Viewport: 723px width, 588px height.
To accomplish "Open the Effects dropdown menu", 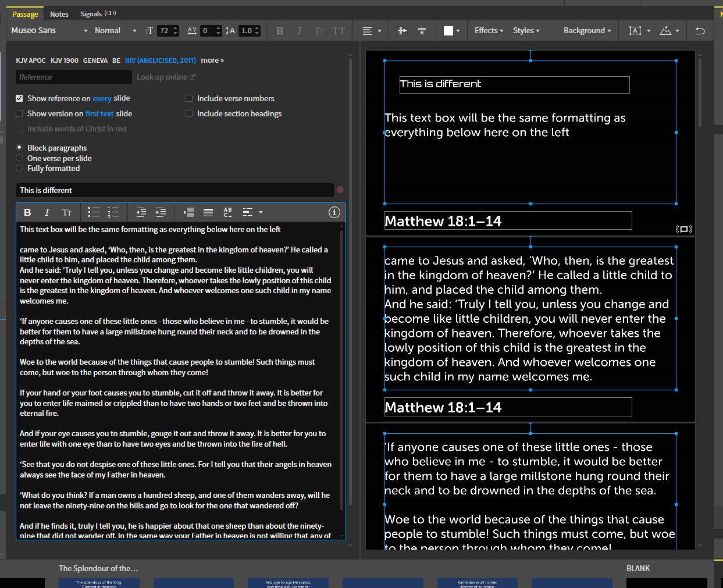I will click(x=489, y=31).
